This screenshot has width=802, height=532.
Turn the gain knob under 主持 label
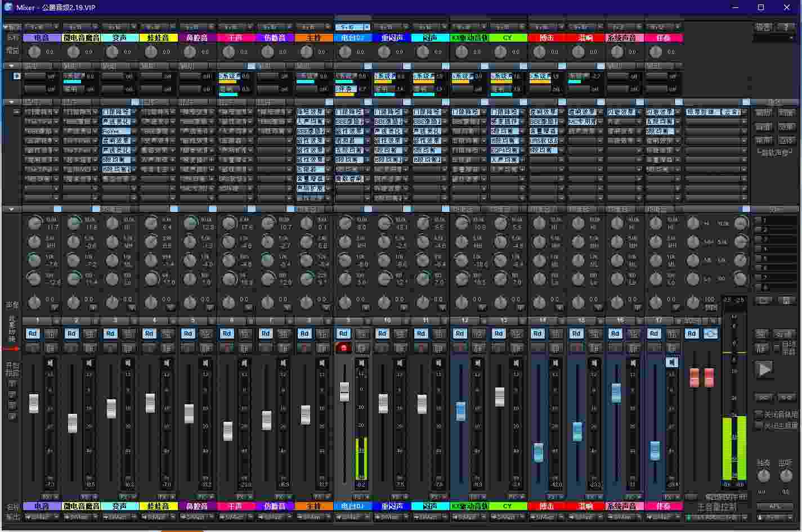(306, 52)
